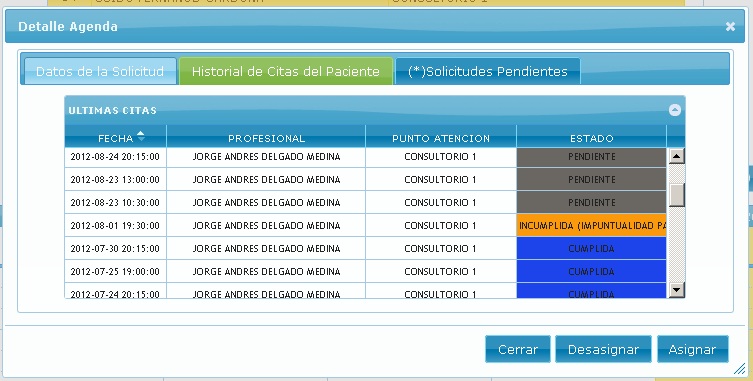
Task: Select the date 2012-08-24 20:15:00
Action: [x=115, y=157]
